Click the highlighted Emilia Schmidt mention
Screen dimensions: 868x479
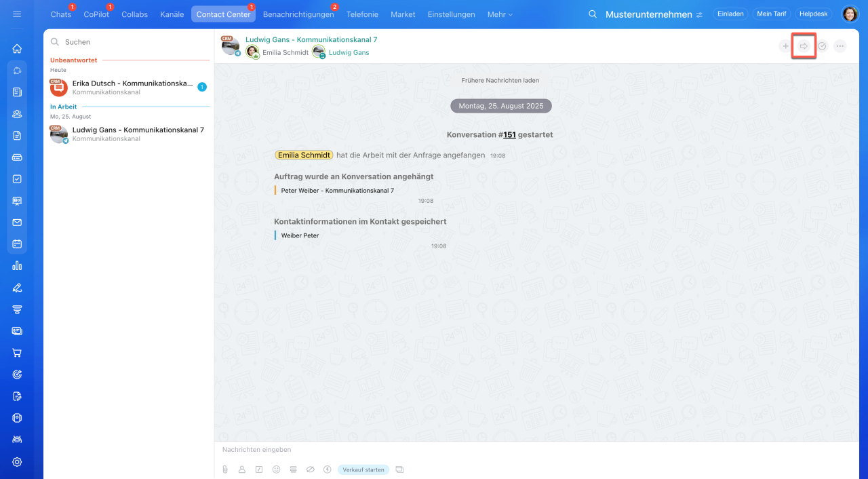[304, 155]
